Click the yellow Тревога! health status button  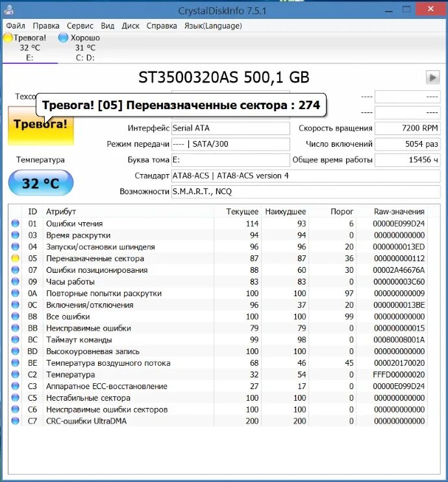(x=40, y=125)
